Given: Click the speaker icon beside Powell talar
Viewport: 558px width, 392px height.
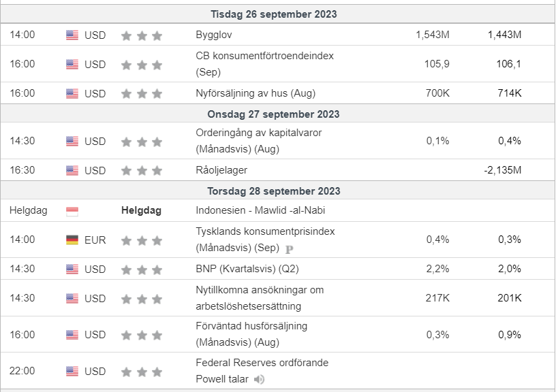Looking at the screenshot, I should pos(259,380).
